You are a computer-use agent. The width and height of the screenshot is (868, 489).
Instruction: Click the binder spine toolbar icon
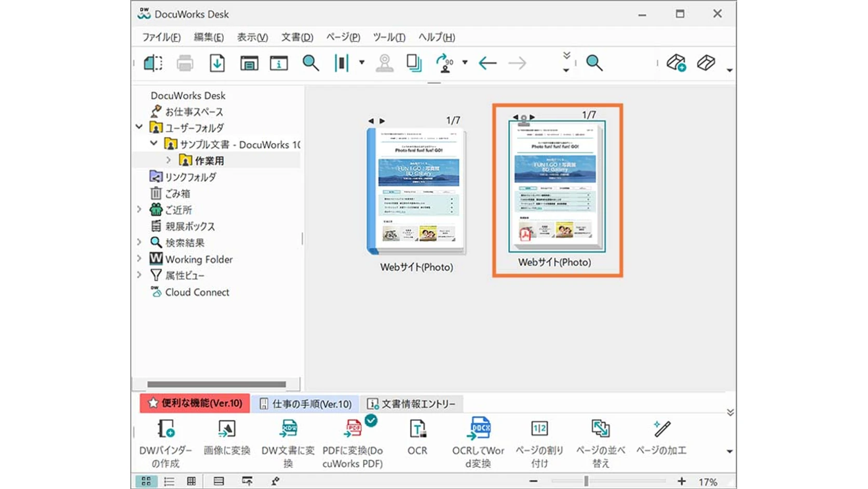342,63
